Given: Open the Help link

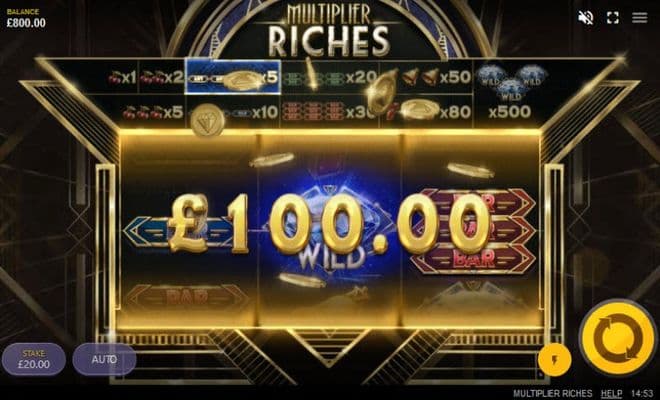Looking at the screenshot, I should tap(611, 393).
